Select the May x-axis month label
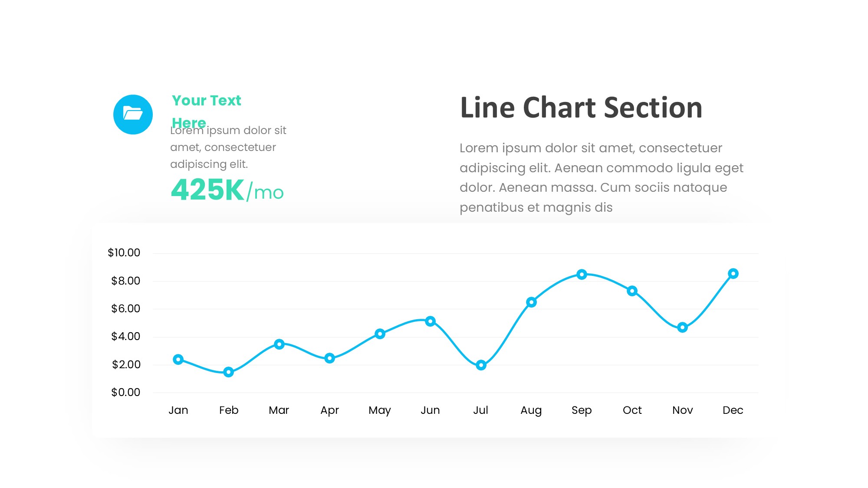The width and height of the screenshot is (868, 488). click(380, 410)
